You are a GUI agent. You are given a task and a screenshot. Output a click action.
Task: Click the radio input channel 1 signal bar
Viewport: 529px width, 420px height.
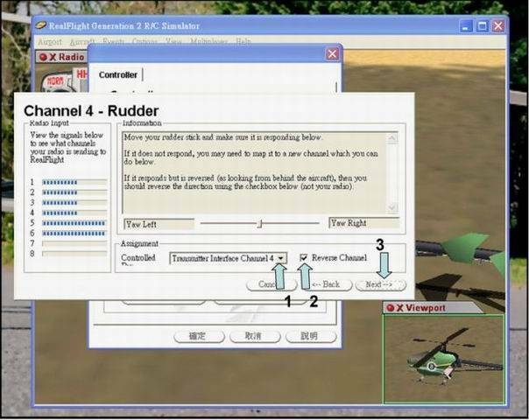[74, 182]
